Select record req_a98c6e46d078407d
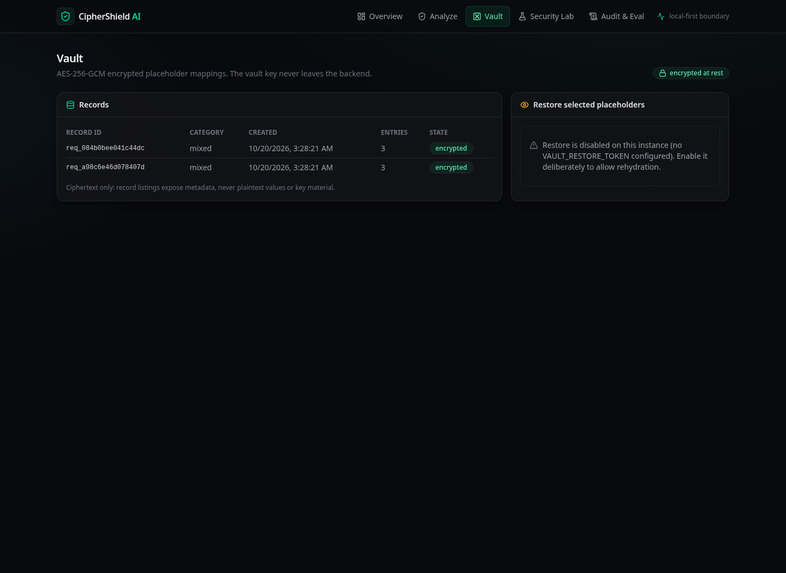The image size is (786, 573). (x=105, y=167)
